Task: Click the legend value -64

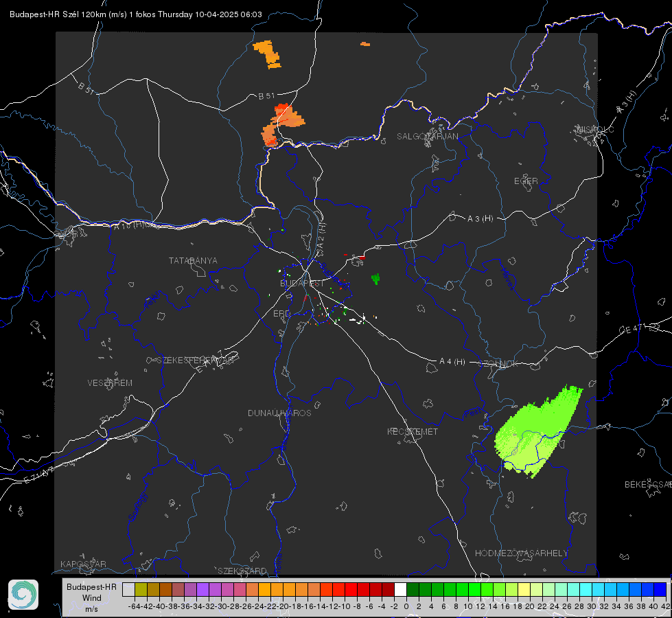Action: click(134, 606)
